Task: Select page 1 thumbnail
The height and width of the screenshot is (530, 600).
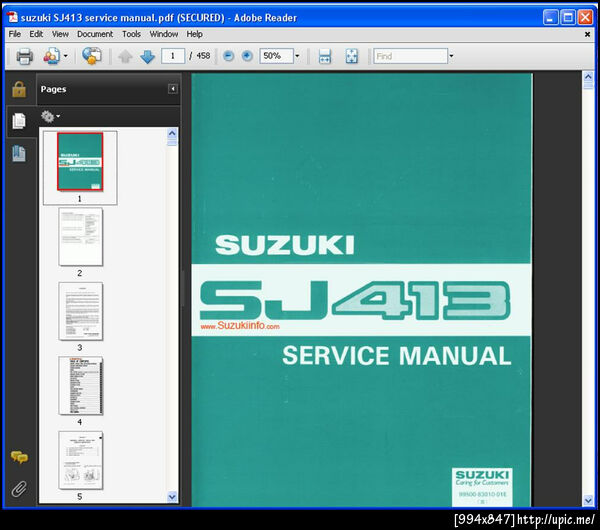Action: 80,161
